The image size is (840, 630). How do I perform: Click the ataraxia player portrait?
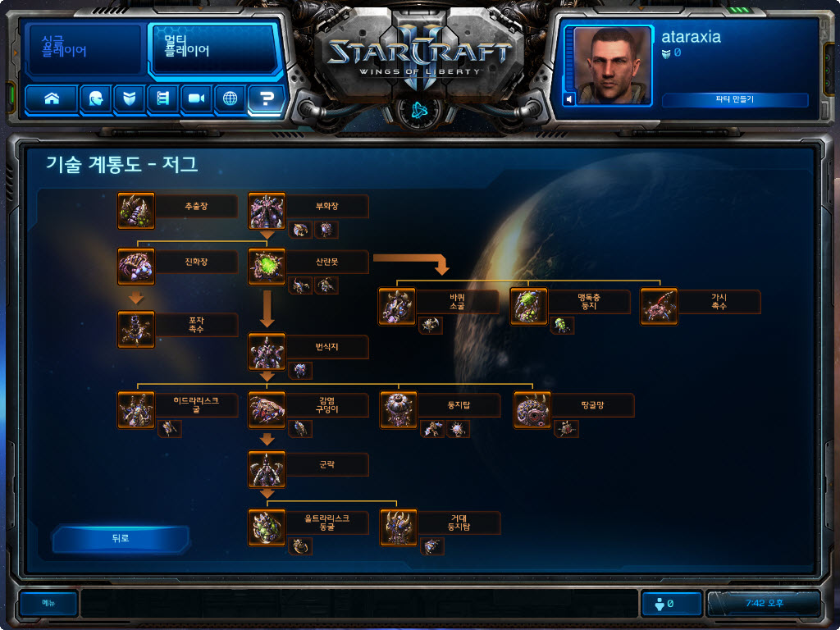(612, 66)
